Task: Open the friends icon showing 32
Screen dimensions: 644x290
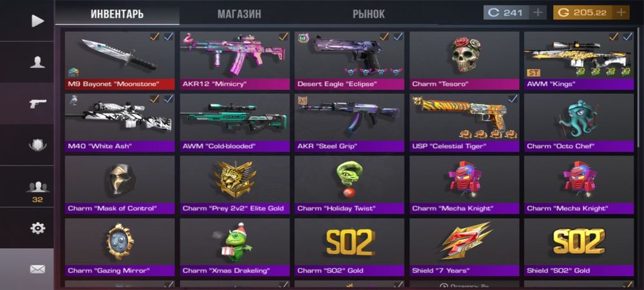Action: (37, 191)
